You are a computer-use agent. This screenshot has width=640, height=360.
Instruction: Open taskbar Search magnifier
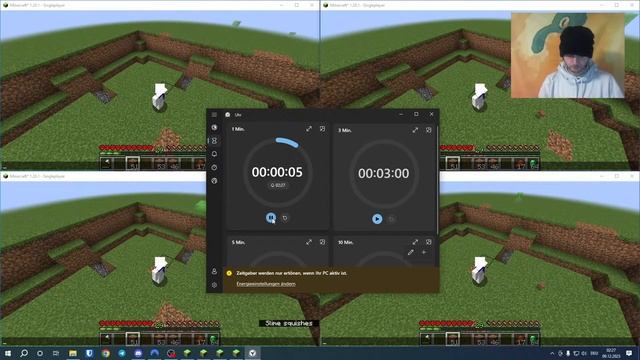[x=24, y=353]
